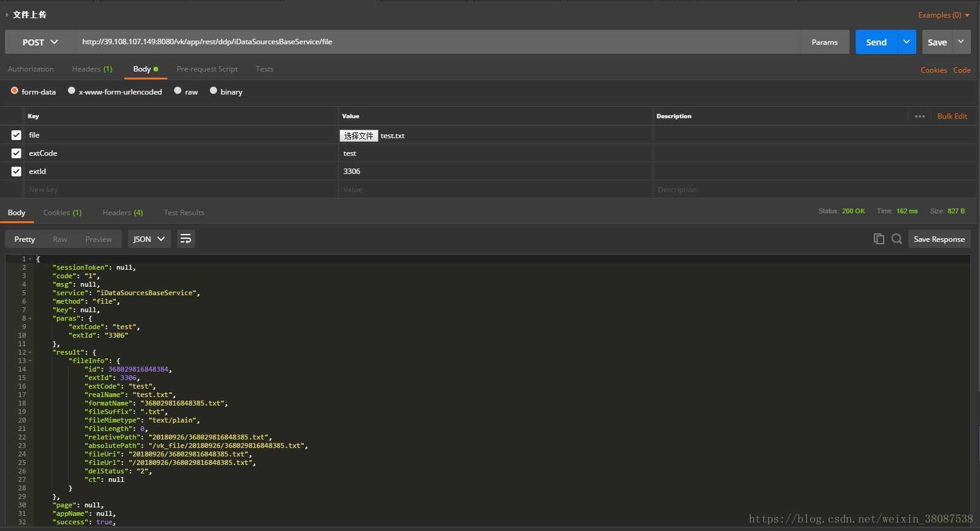
Task: Click the time '162 ms' value
Action: [x=907, y=211]
